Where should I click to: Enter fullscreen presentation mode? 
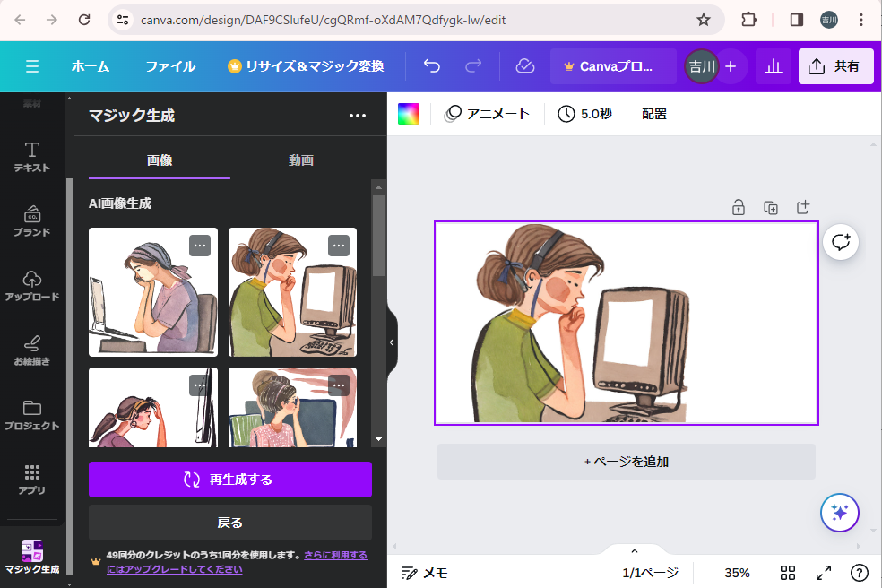coord(823,573)
